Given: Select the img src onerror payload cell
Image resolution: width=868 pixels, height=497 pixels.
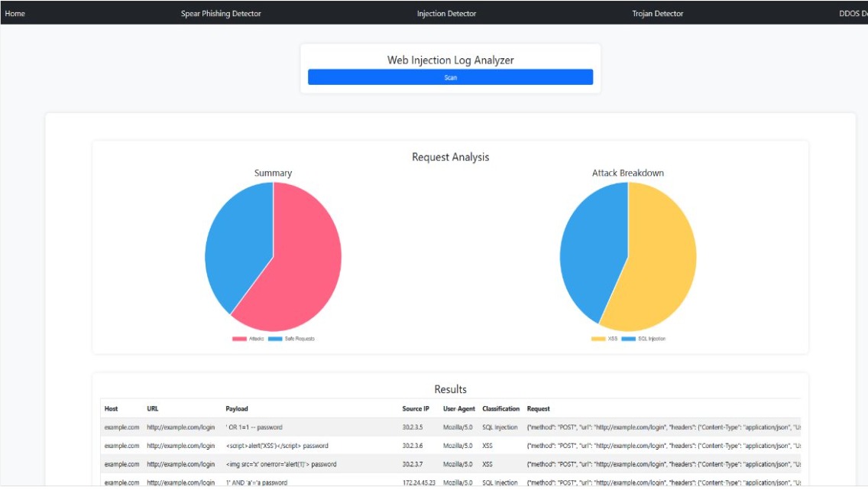Looking at the screenshot, I should pos(280,464).
